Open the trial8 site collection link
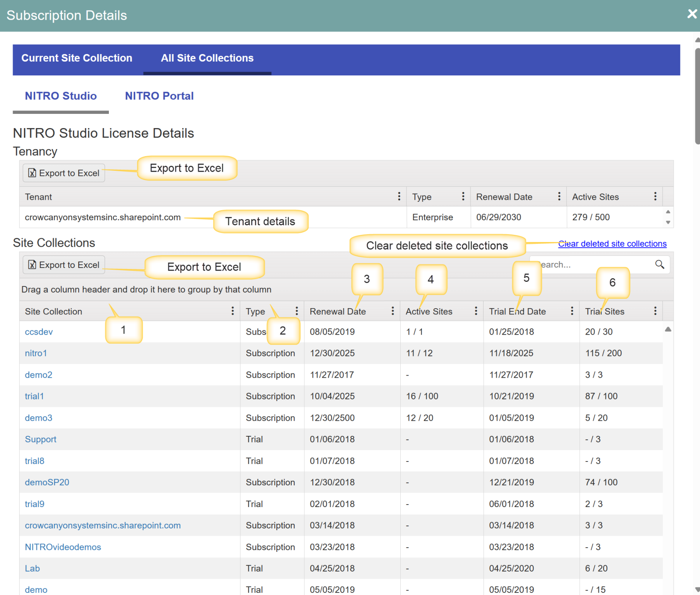Viewport: 700px width, 595px height. (35, 461)
